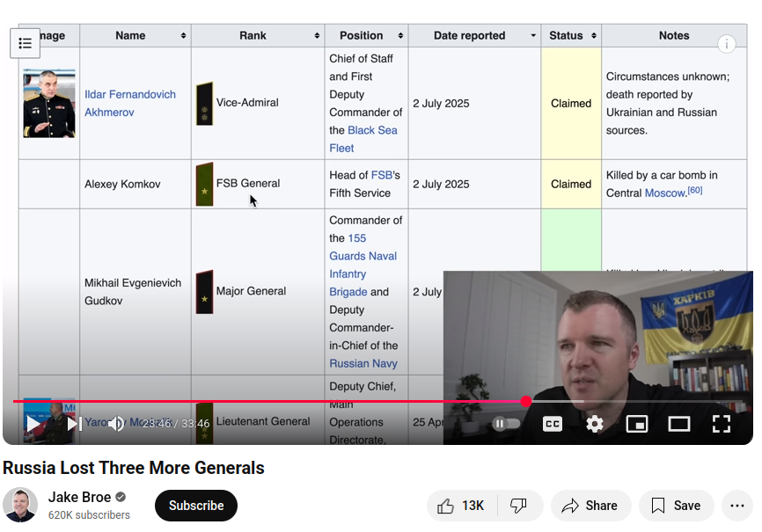Follow the FSB link
Screen dimensions: 762x532
(382, 175)
